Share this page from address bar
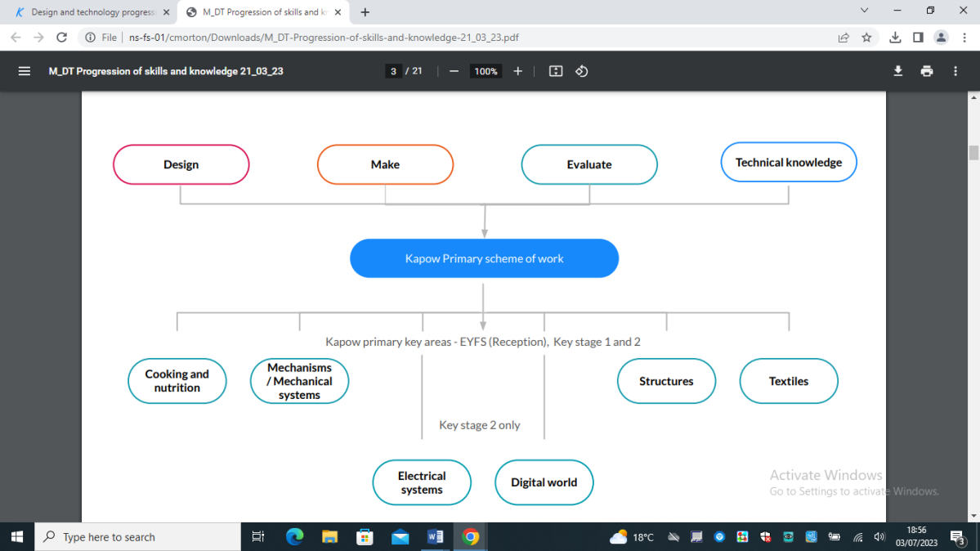This screenshot has width=980, height=551. pos(844,37)
